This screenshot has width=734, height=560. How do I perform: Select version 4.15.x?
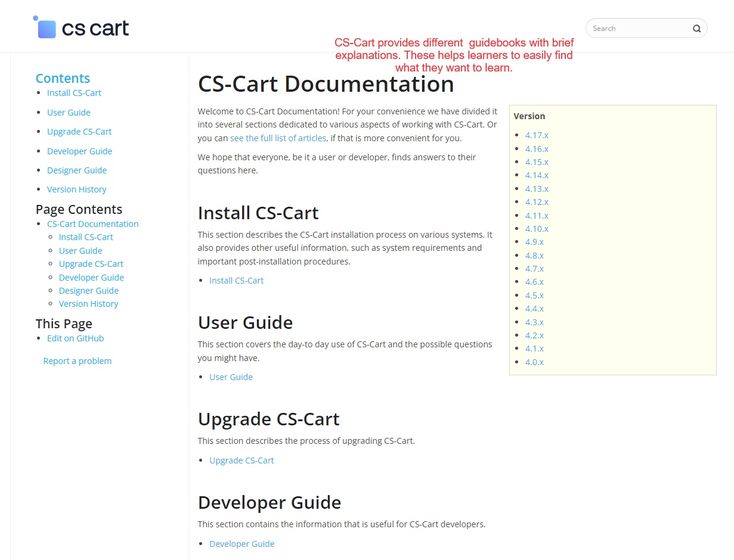[x=537, y=162]
